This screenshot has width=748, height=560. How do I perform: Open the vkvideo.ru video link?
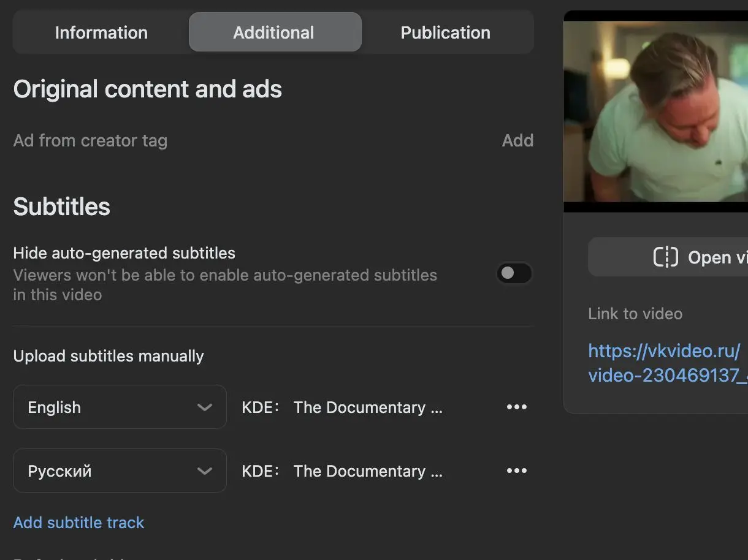[668, 363]
